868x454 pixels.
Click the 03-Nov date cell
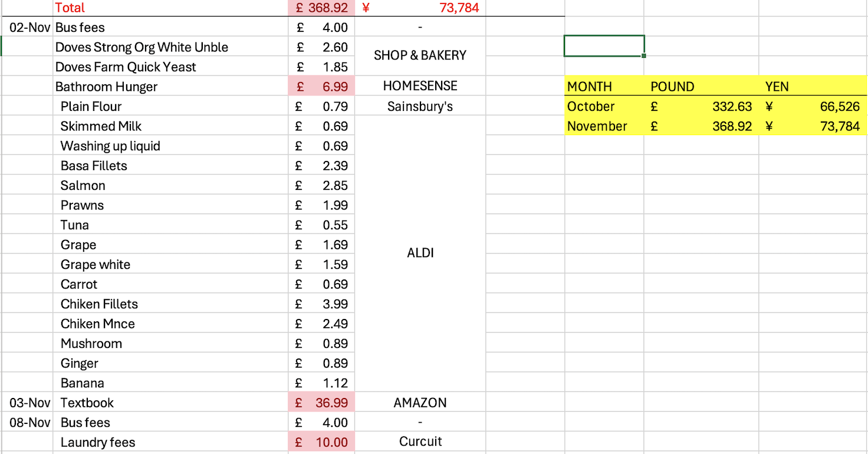(x=29, y=403)
